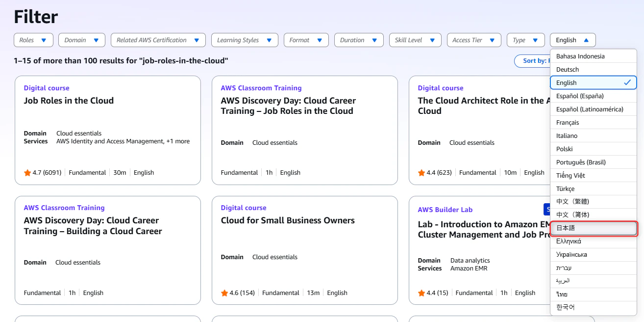Select Ελληνικά language option

click(594, 241)
